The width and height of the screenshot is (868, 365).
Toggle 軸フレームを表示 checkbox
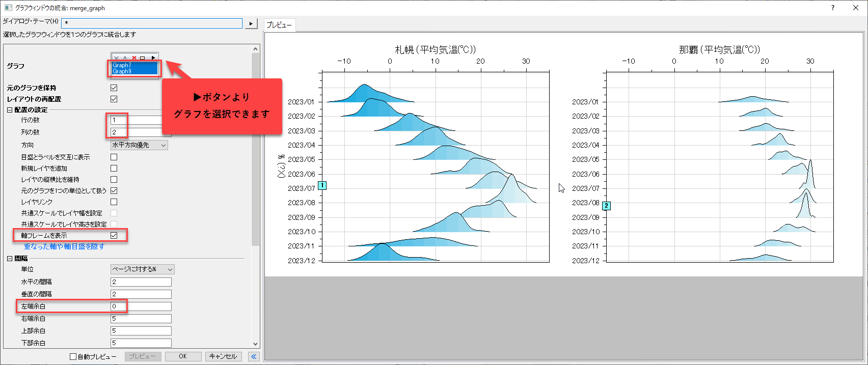coord(114,235)
